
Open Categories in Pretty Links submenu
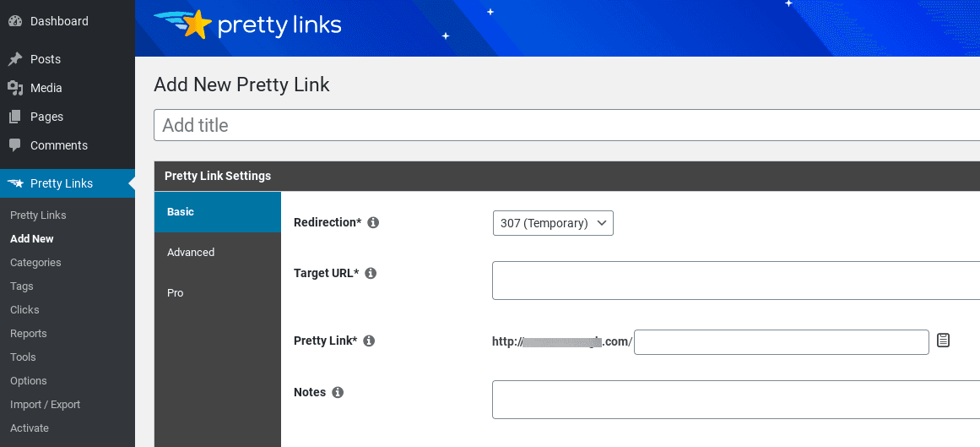click(35, 262)
